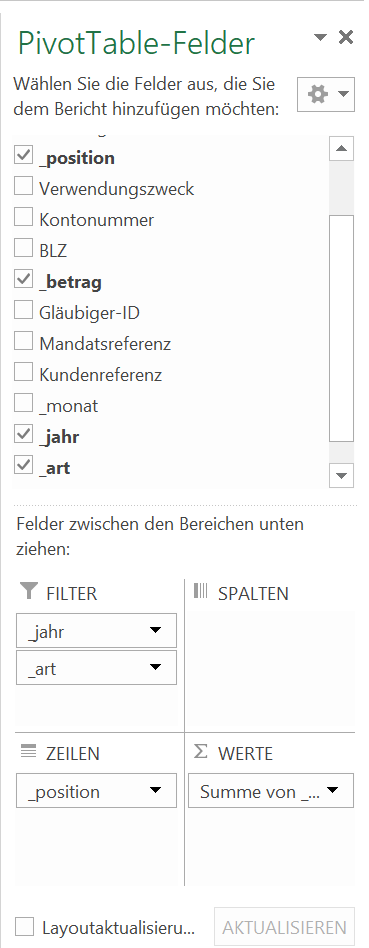Viewport: 369px width, 948px height.
Task: Click the FILTER funnel icon
Action: click(28, 591)
